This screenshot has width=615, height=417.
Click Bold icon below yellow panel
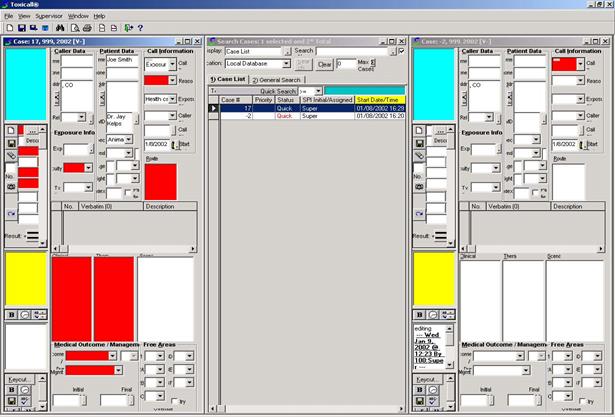[x=10, y=314]
